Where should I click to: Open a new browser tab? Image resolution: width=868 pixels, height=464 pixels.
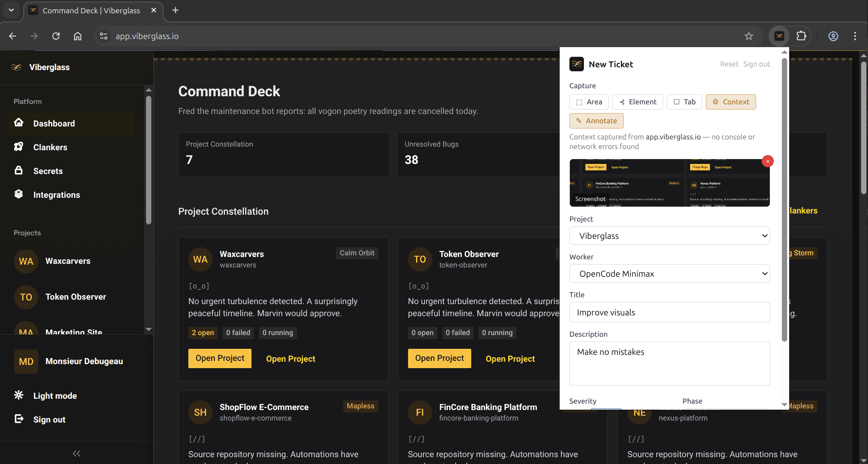click(x=175, y=10)
